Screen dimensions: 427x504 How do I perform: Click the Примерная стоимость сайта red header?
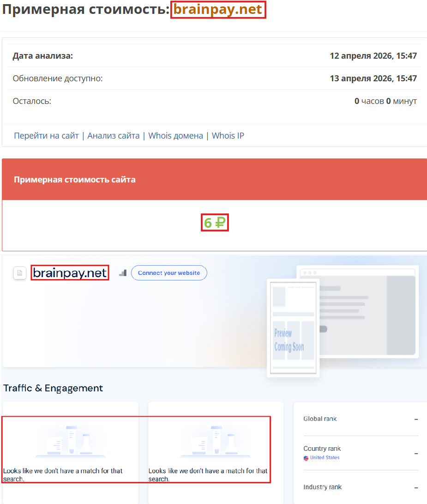coord(75,179)
